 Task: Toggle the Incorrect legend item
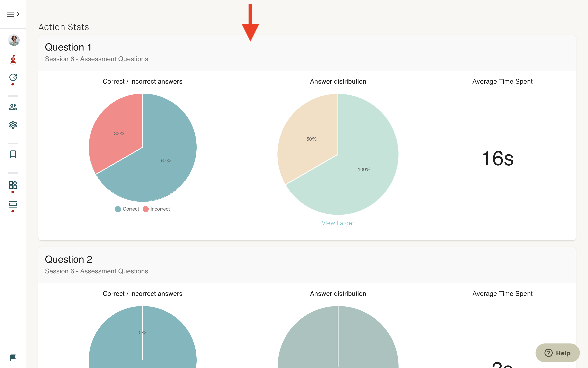156,209
